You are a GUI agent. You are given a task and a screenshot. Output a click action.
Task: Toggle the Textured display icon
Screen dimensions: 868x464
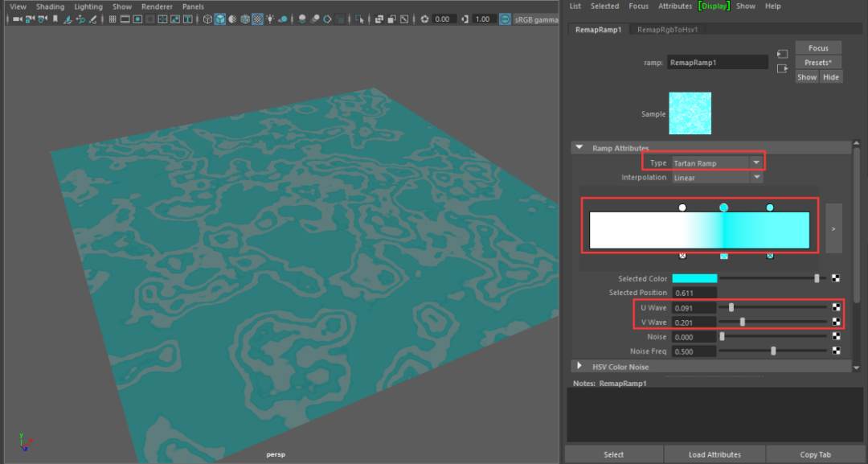(x=257, y=19)
